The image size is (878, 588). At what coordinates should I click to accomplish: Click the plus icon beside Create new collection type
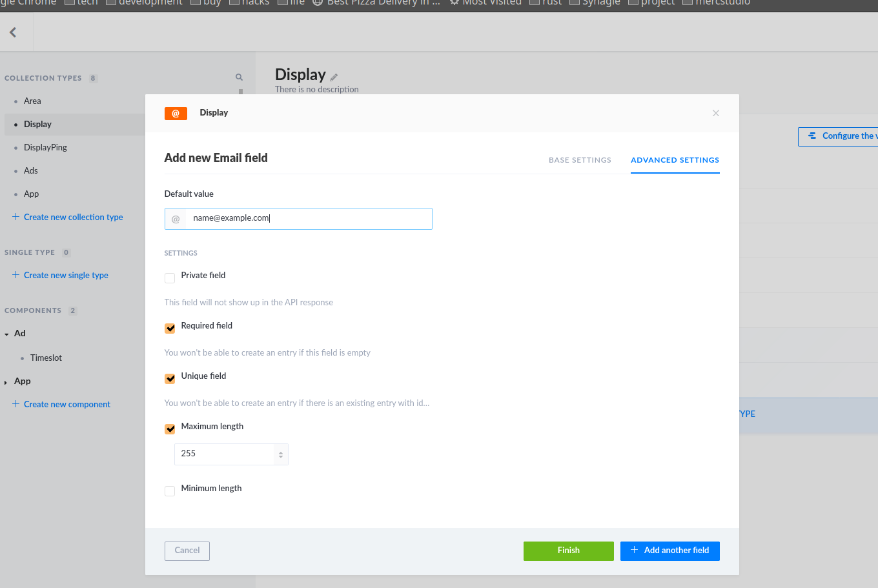pos(15,217)
